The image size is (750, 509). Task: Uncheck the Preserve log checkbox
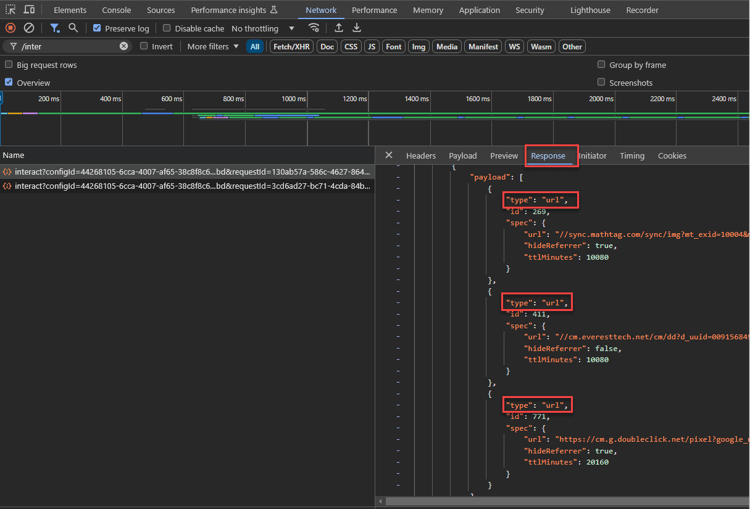pos(97,28)
